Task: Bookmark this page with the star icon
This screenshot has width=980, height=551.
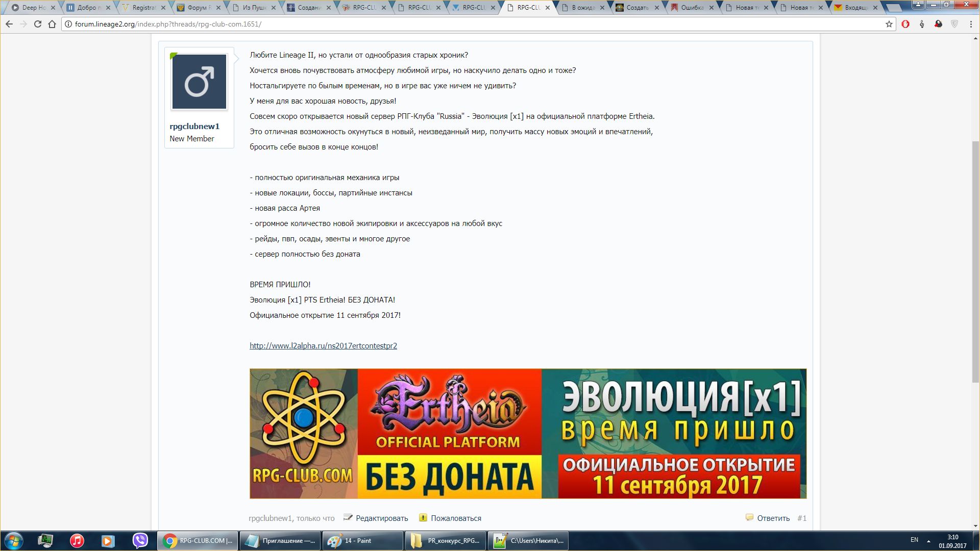Action: (x=889, y=24)
